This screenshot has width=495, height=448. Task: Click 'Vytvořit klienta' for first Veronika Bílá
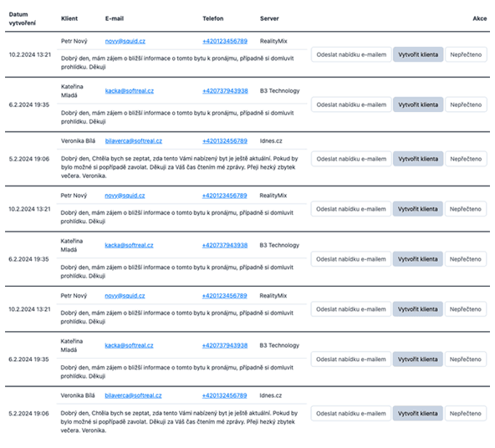click(x=418, y=159)
